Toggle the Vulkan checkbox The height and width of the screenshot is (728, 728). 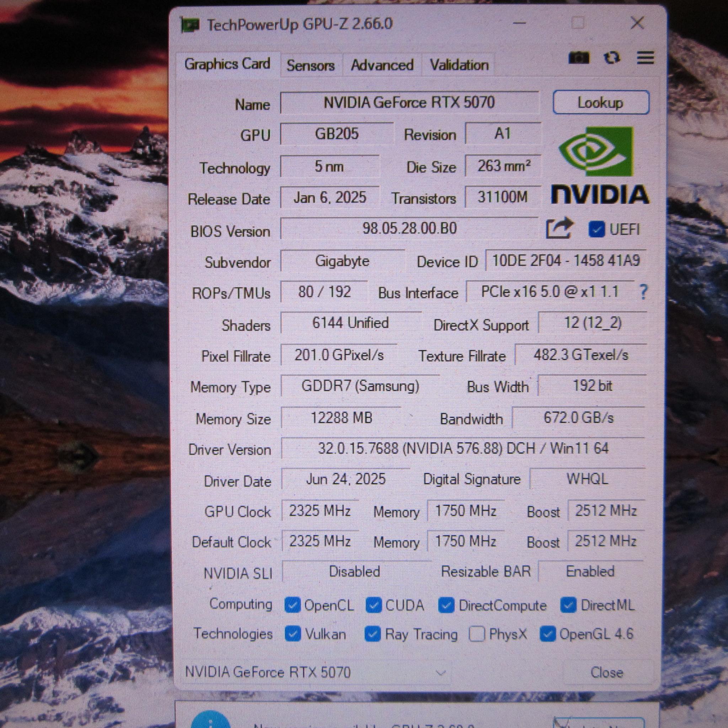click(x=293, y=634)
